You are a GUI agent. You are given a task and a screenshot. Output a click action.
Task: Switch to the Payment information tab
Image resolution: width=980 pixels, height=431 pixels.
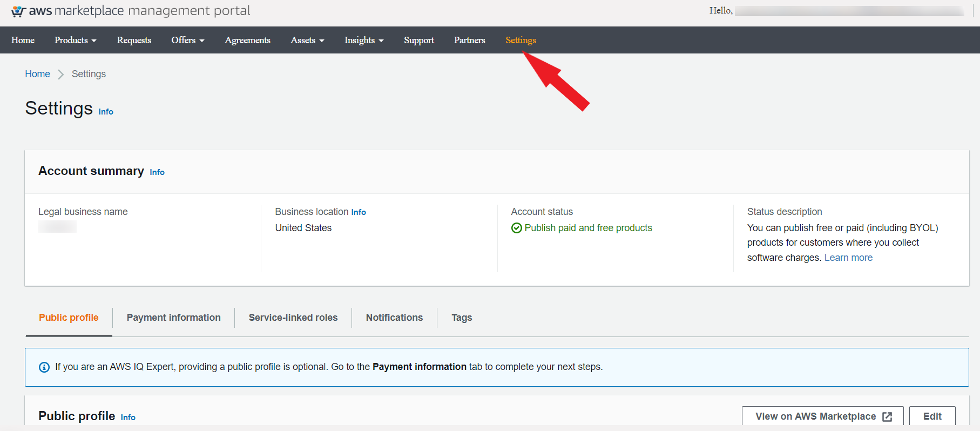tap(174, 318)
